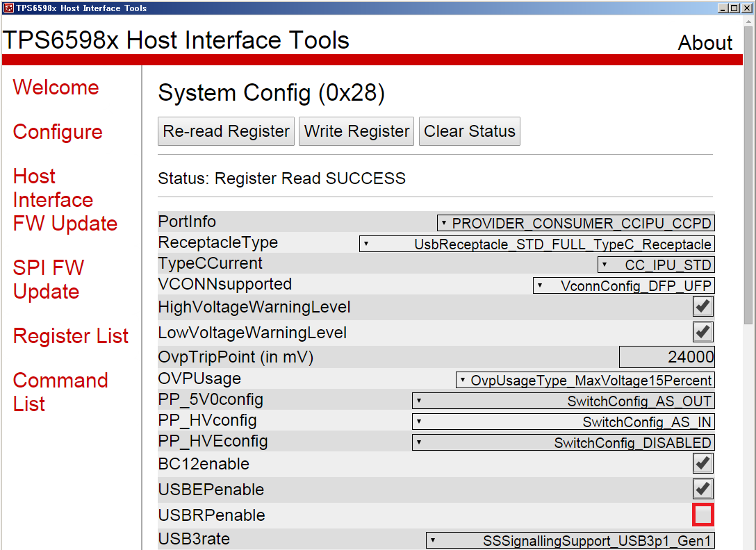The height and width of the screenshot is (550, 756).
Task: Click the Clear Status button
Action: click(x=470, y=131)
